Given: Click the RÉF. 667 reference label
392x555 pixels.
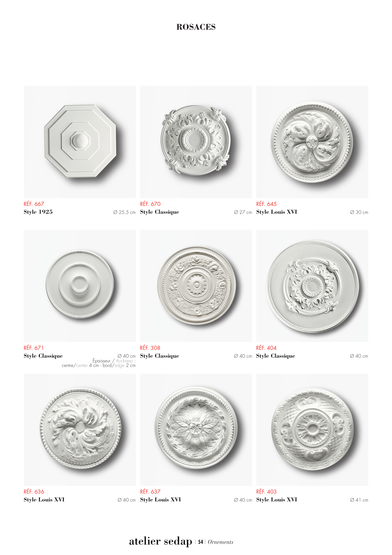Looking at the screenshot, I should [x=34, y=204].
